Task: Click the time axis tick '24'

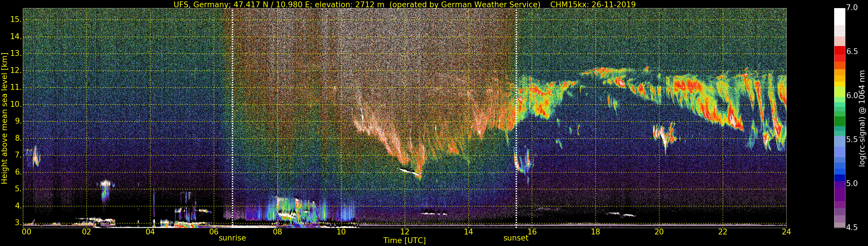Action: (786, 232)
